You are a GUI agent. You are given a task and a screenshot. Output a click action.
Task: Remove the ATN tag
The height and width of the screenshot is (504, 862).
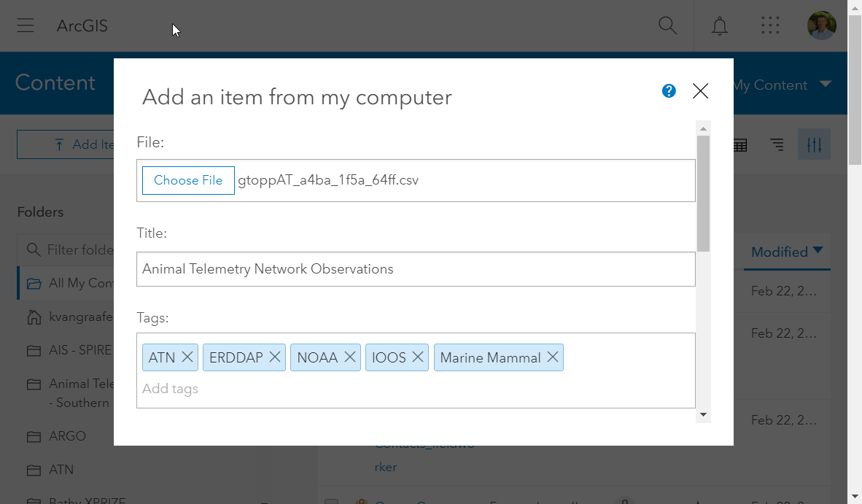pos(187,357)
